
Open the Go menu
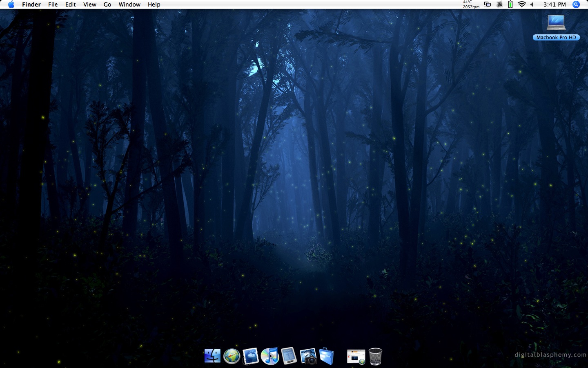point(107,4)
